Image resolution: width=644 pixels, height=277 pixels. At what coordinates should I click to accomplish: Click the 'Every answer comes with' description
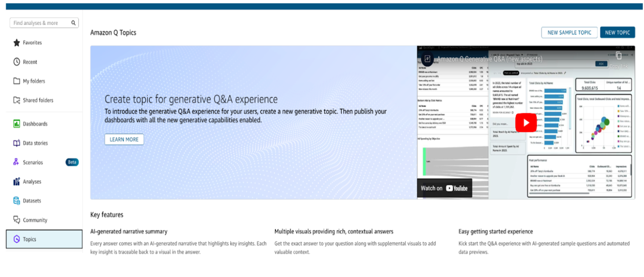[178, 247]
